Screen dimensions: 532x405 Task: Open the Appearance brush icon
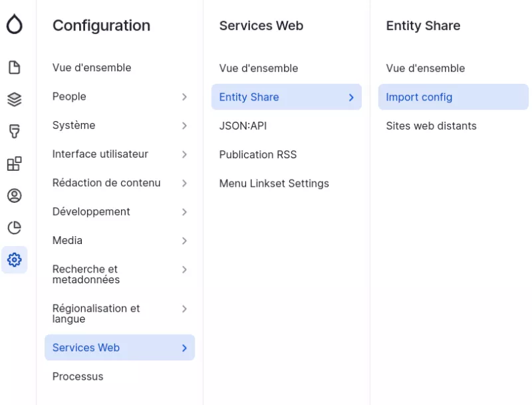tap(14, 131)
